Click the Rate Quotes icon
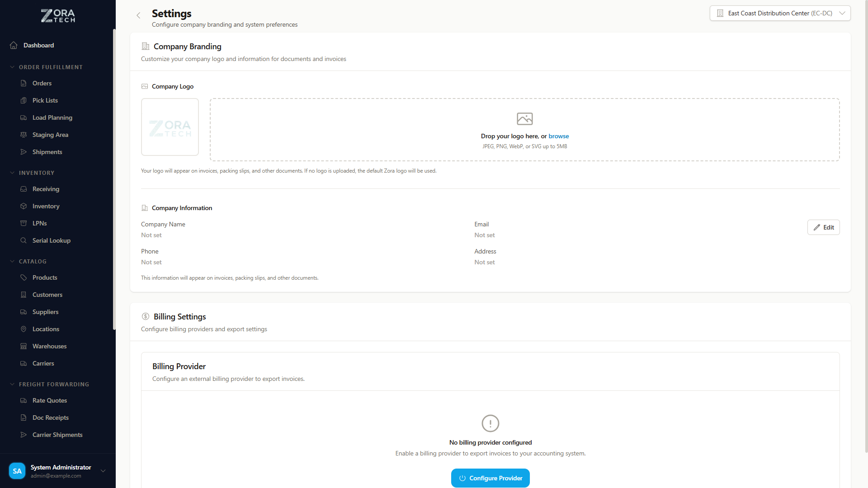Screen dimensions: 868x488 pyautogui.click(x=24, y=400)
